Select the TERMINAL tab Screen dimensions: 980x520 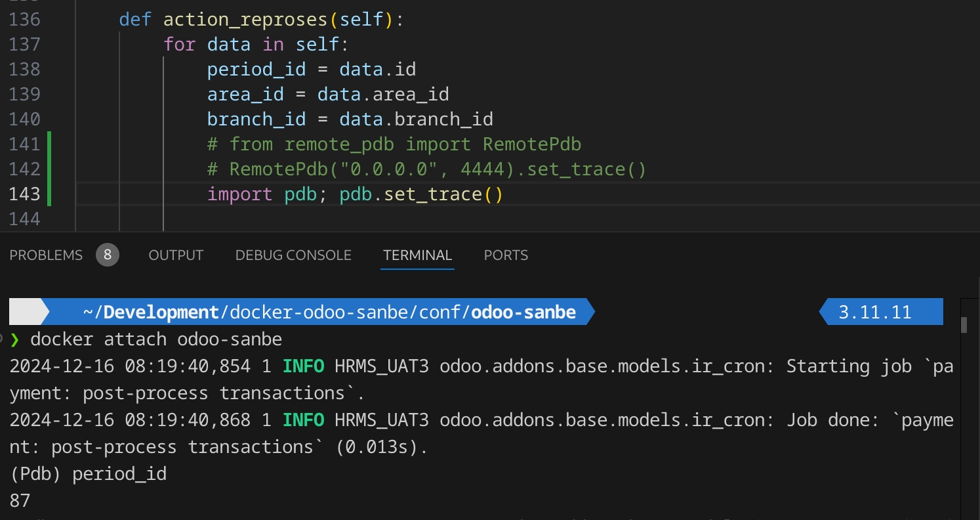[417, 255]
